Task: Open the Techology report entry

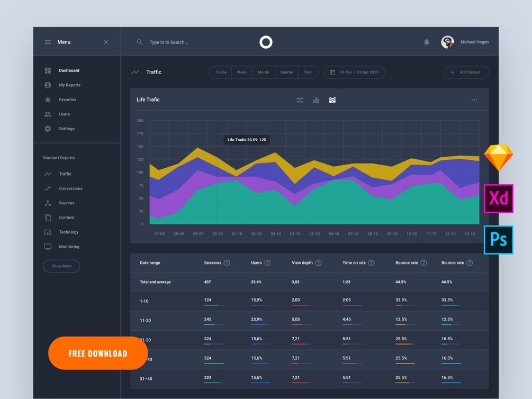Action: tap(68, 232)
